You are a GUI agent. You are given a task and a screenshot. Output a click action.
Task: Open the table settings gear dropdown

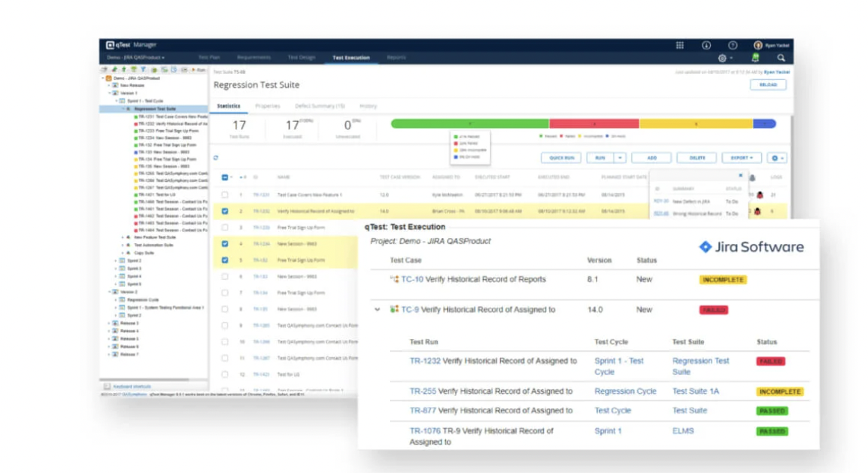[777, 158]
